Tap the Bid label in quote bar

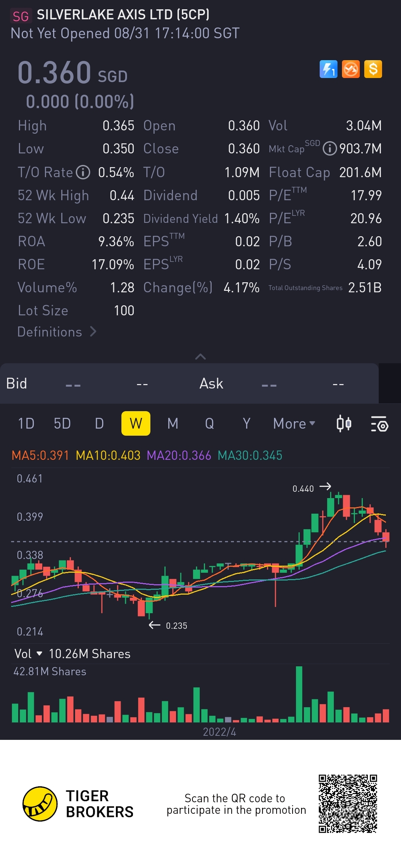pyautogui.click(x=17, y=383)
